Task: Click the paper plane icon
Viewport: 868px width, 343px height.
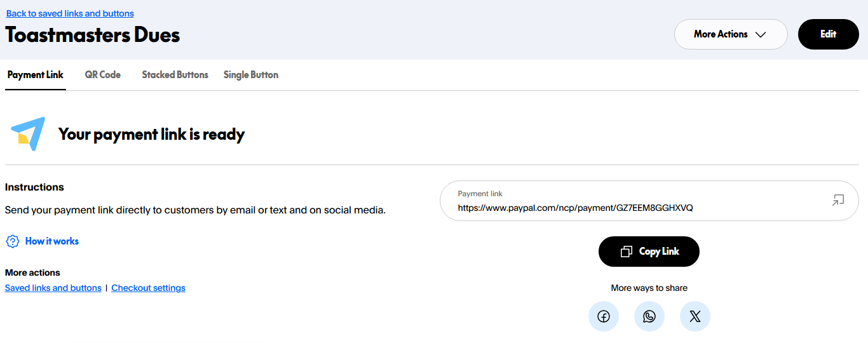Action: click(28, 133)
